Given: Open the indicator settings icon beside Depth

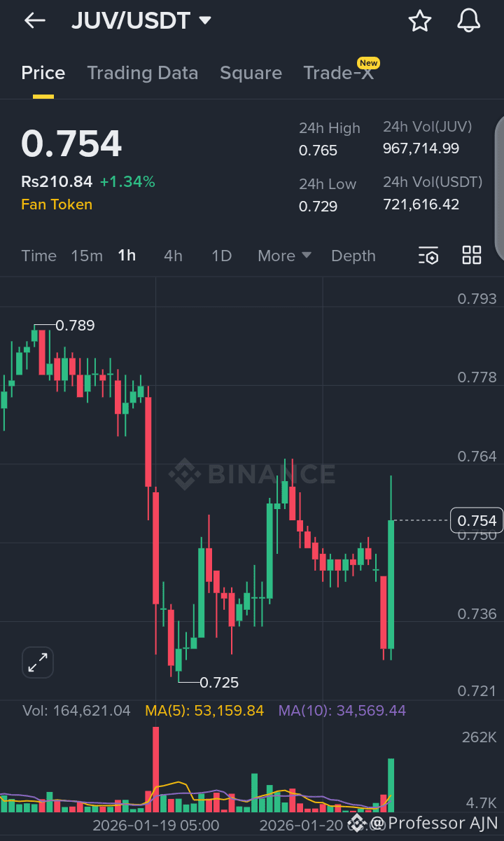Looking at the screenshot, I should (x=428, y=256).
